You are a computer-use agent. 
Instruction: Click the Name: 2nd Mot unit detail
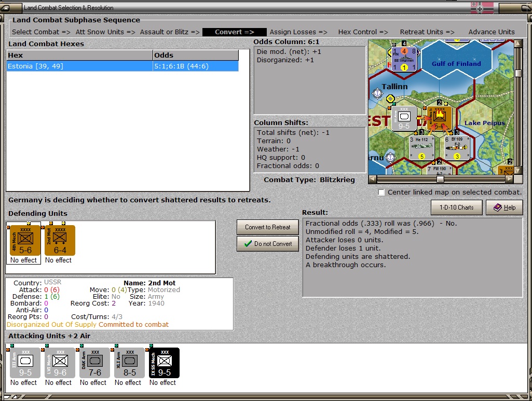coord(149,283)
